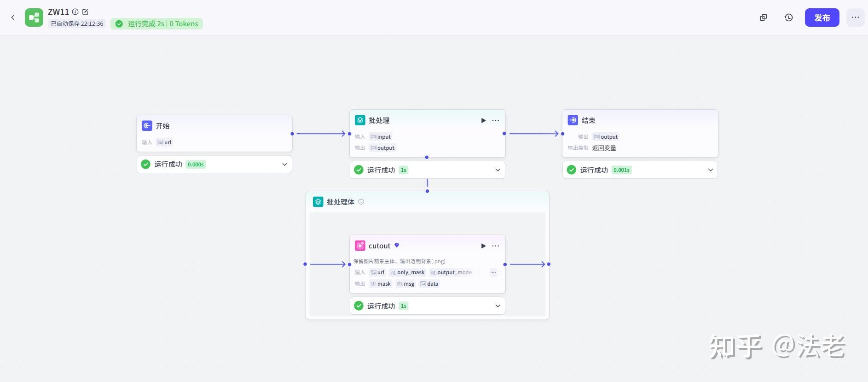
Task: Open the run history clock icon
Action: pyautogui.click(x=788, y=18)
